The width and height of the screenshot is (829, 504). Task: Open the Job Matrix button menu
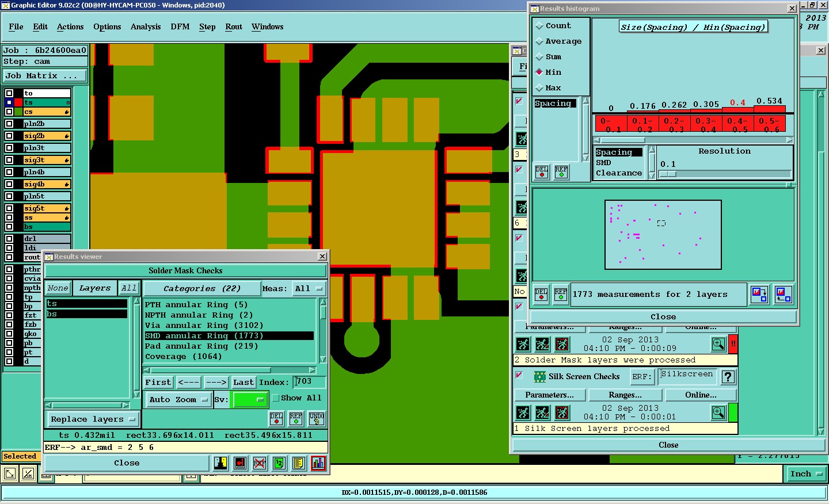tap(45, 76)
